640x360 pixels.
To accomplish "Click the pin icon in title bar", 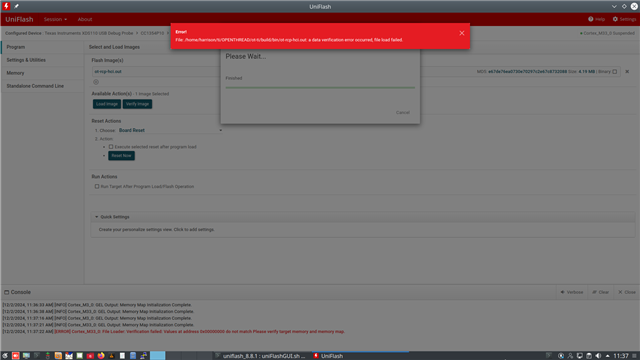I will pos(16,6).
